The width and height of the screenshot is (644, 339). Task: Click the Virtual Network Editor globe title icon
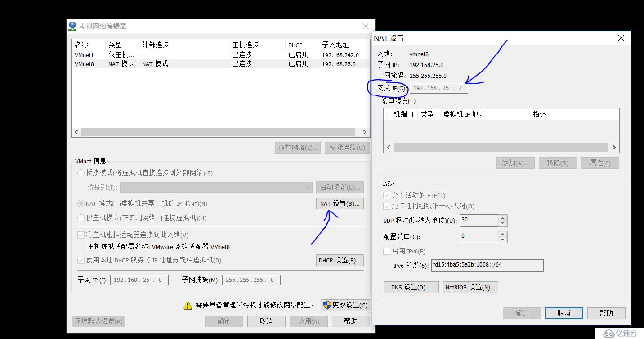click(x=72, y=26)
